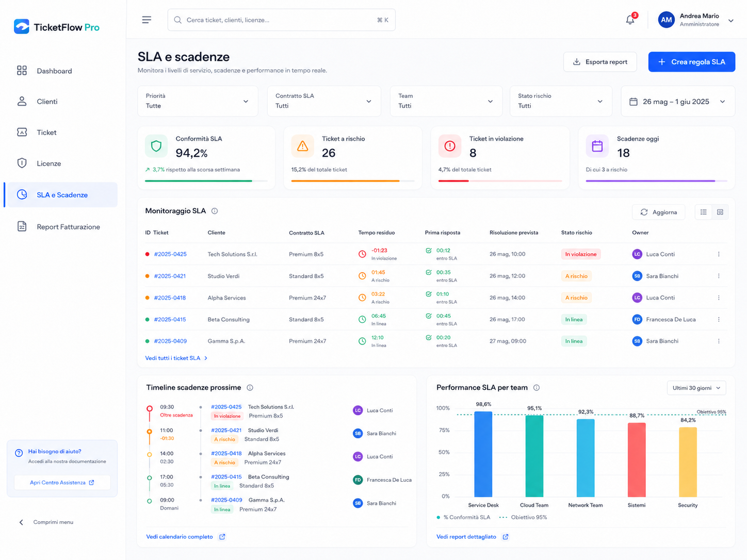Open the Ultimi 30 giorni dropdown
The height and width of the screenshot is (560, 747).
696,388
